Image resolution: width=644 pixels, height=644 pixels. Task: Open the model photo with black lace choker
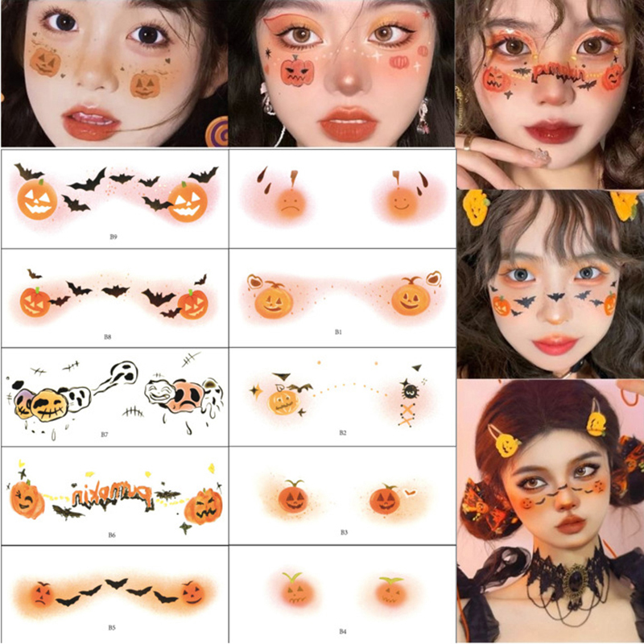click(551, 511)
